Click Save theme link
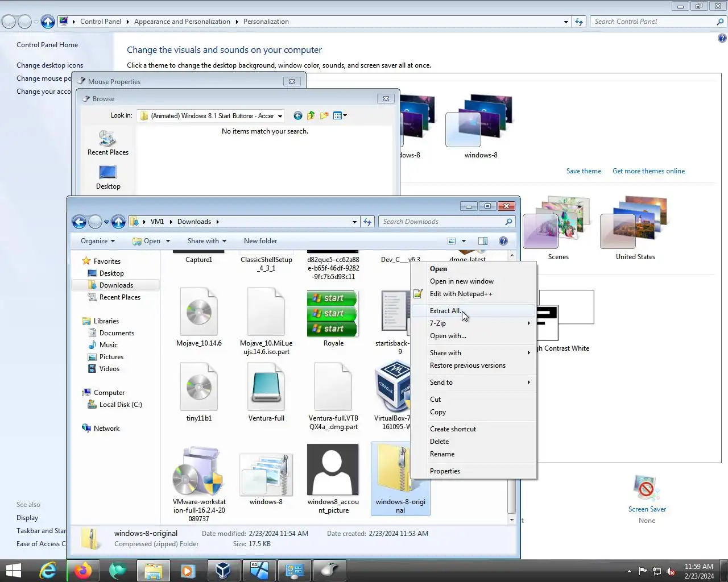728x582 pixels. click(x=584, y=171)
